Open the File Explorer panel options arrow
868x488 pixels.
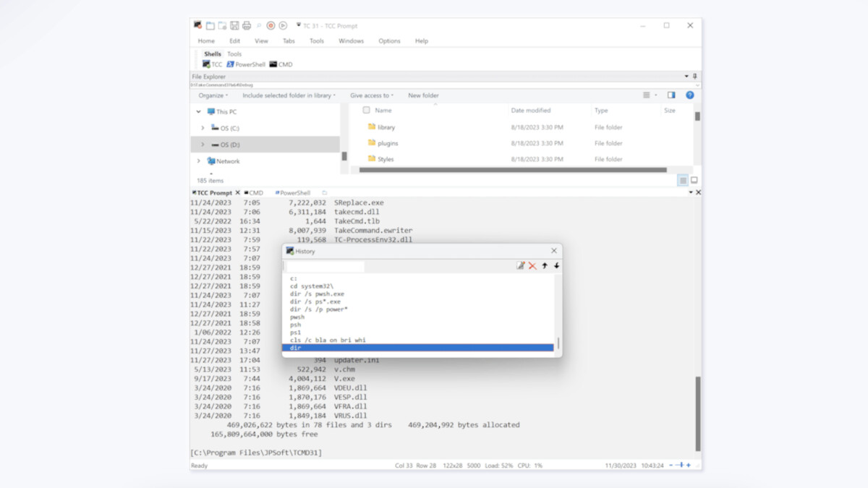coord(686,76)
